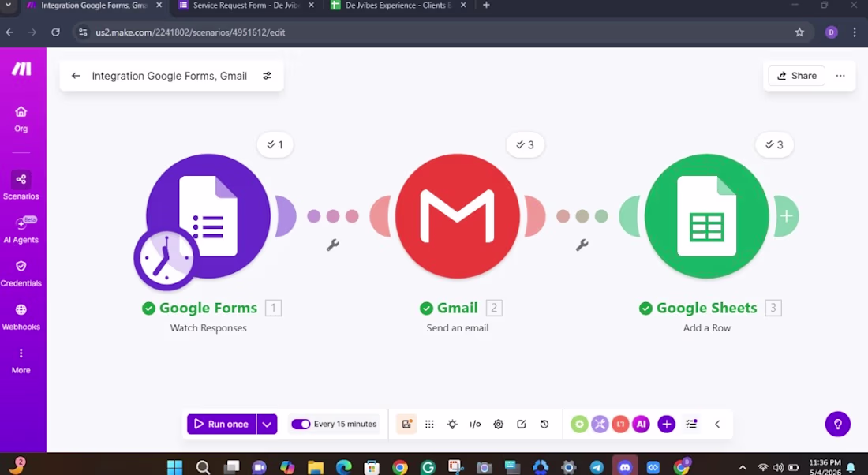
Task: Open scenario options sliders next to title
Action: 267,76
